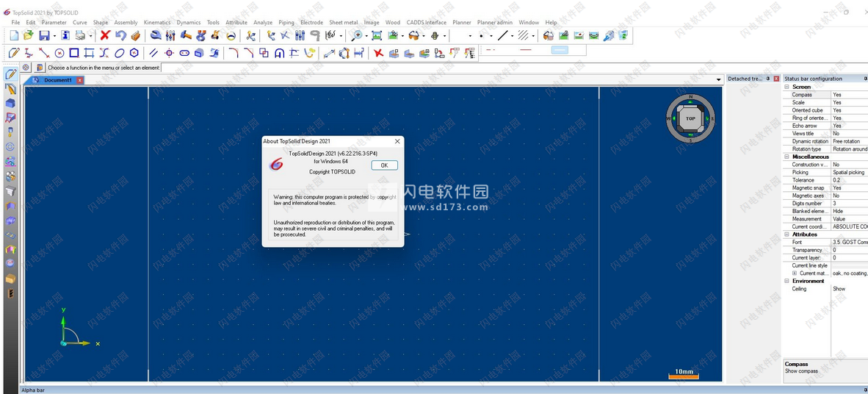The image size is (868, 394).
Task: Open the Print icon dropdown arrow
Action: [91, 36]
